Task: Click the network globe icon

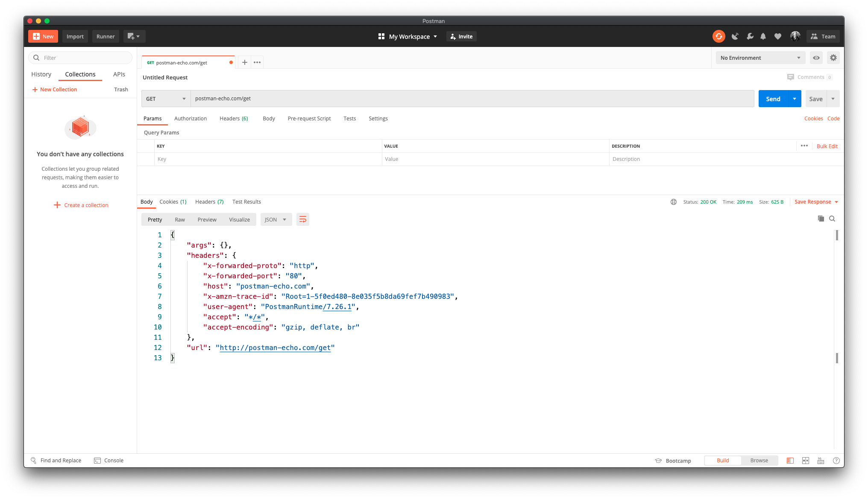Action: [674, 202]
